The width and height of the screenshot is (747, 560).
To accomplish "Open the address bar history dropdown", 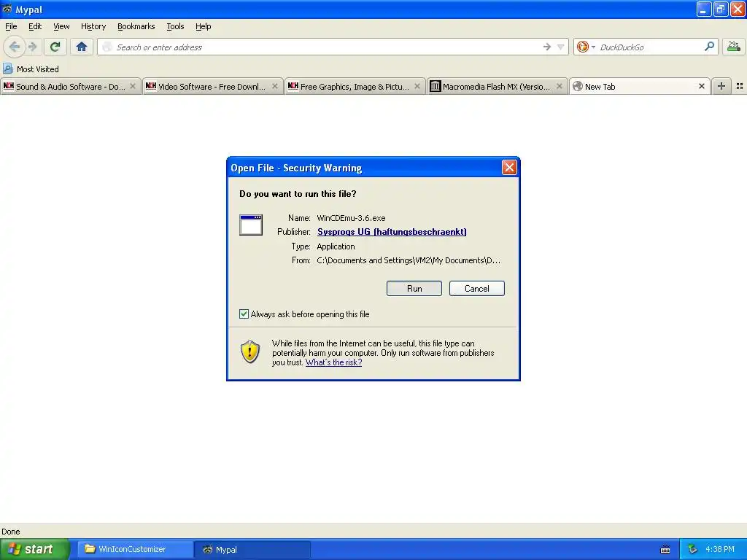I will (560, 47).
